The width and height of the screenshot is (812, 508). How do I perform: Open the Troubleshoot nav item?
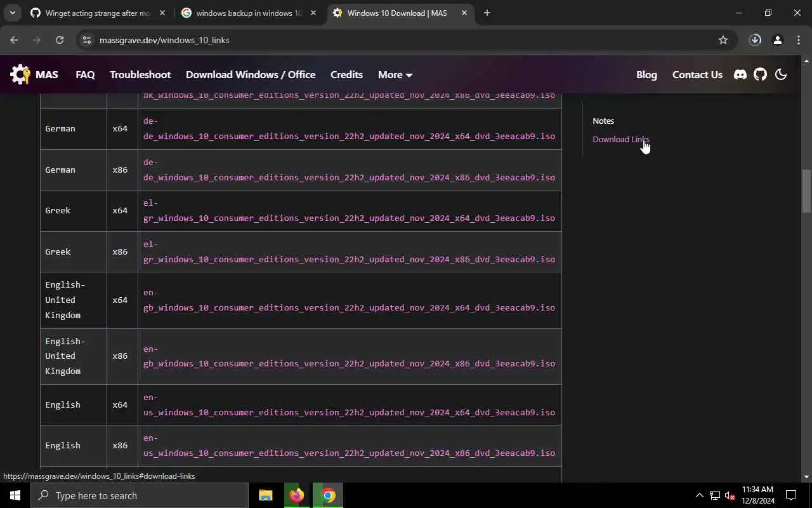(140, 74)
